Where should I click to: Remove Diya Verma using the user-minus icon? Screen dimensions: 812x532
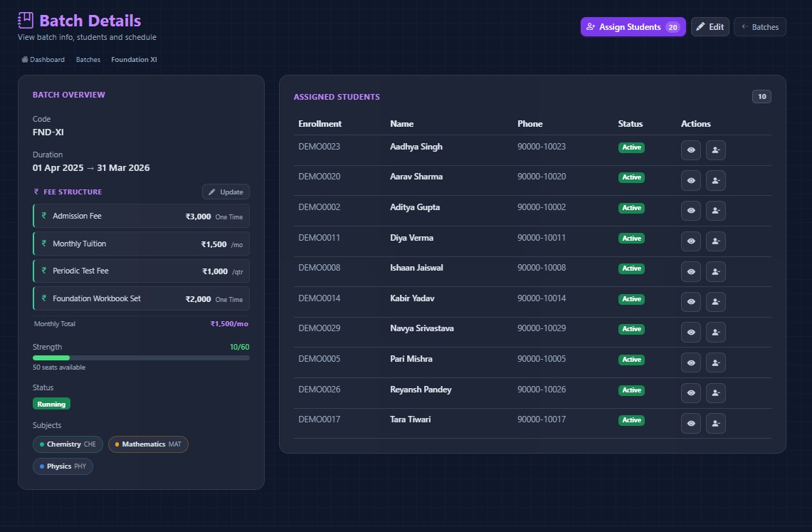(x=716, y=241)
